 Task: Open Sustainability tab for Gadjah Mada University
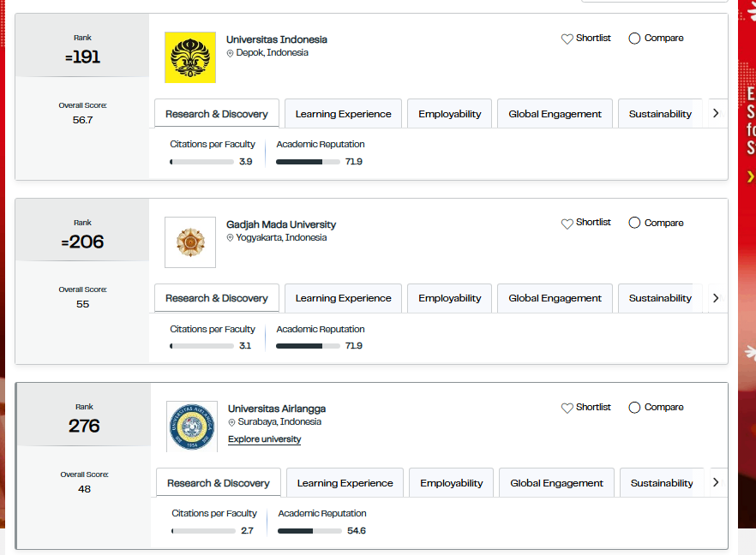tap(660, 298)
